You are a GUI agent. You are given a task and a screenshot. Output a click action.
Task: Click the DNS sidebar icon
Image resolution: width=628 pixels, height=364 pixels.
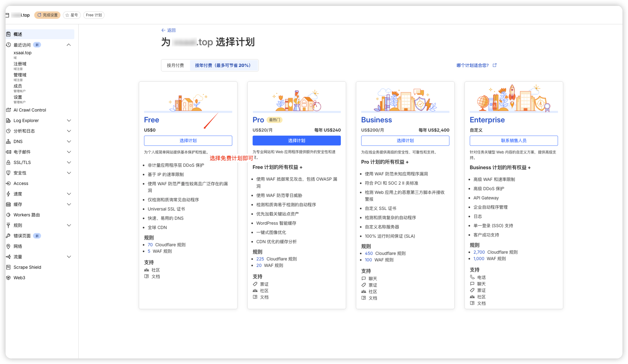9,141
